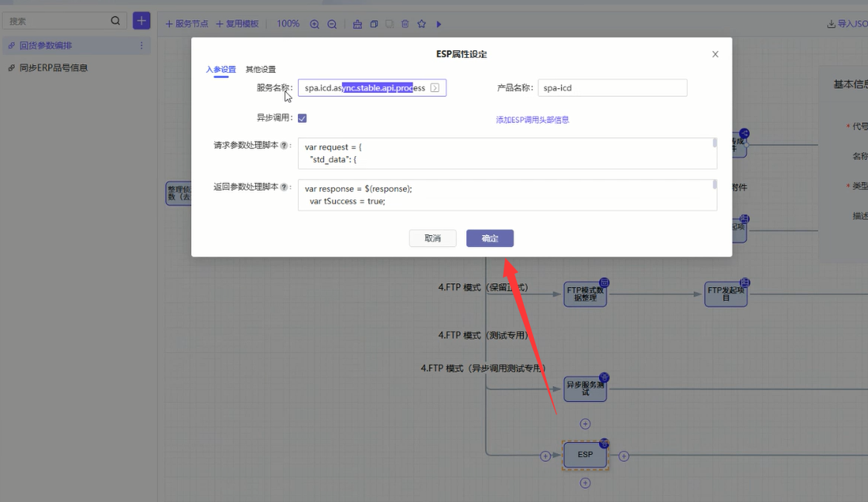Click the 服务名称 input field

coord(372,87)
